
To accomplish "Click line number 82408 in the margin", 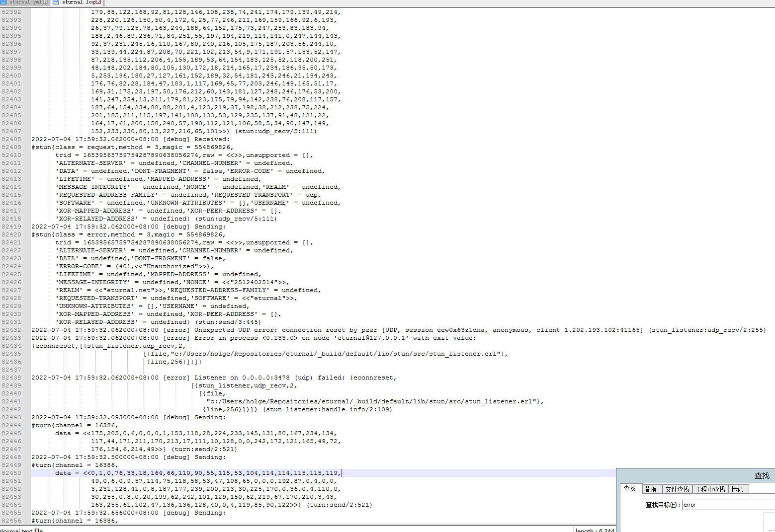I will point(11,139).
